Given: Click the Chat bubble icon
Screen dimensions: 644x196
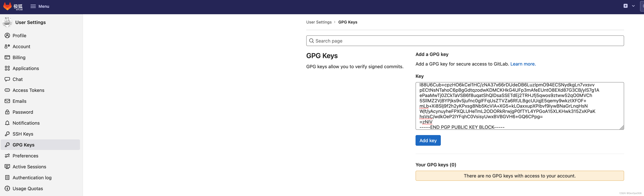Looking at the screenshot, I should (7, 79).
